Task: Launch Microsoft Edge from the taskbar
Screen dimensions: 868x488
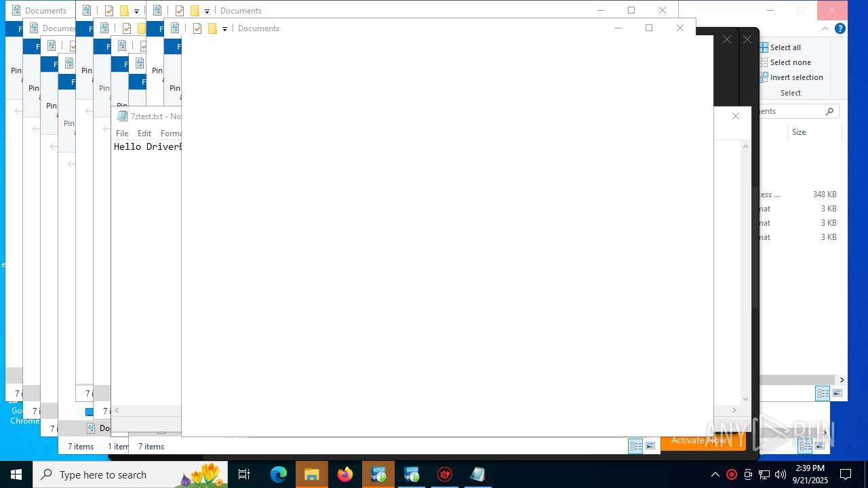Action: point(279,474)
